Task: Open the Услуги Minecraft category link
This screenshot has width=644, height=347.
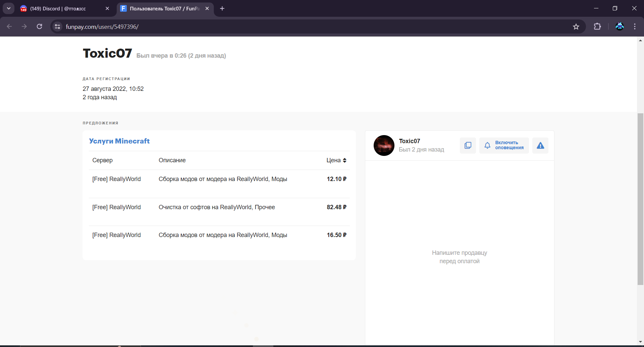Action: pyautogui.click(x=119, y=141)
